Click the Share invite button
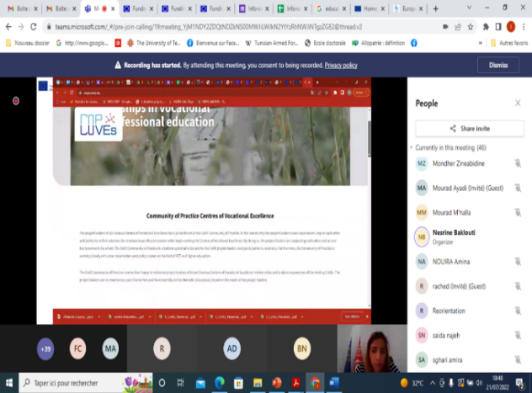The width and height of the screenshot is (532, 393). (x=470, y=129)
